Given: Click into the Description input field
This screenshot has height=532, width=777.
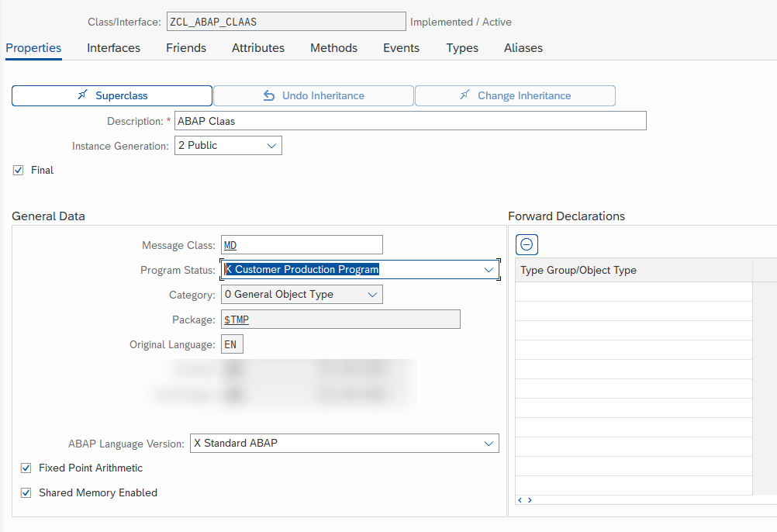Looking at the screenshot, I should coord(410,121).
